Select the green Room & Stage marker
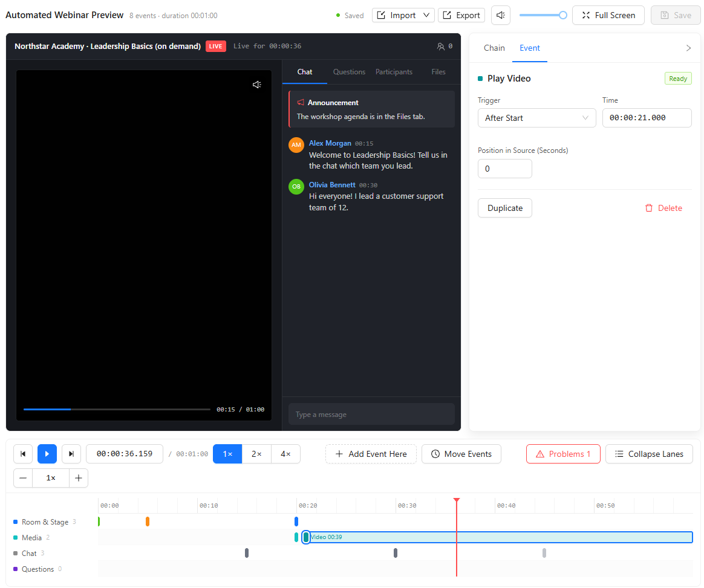The width and height of the screenshot is (704, 588). point(99,522)
